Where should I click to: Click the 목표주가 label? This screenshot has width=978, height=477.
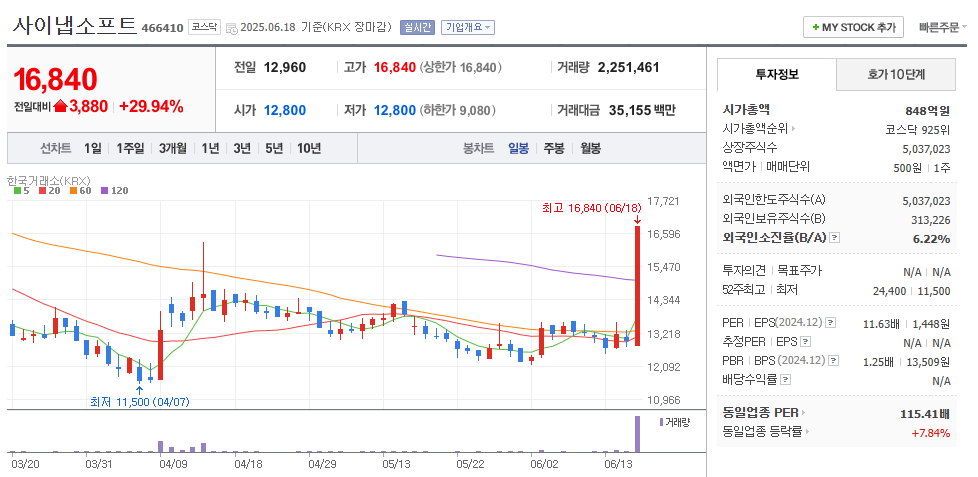pyautogui.click(x=800, y=271)
